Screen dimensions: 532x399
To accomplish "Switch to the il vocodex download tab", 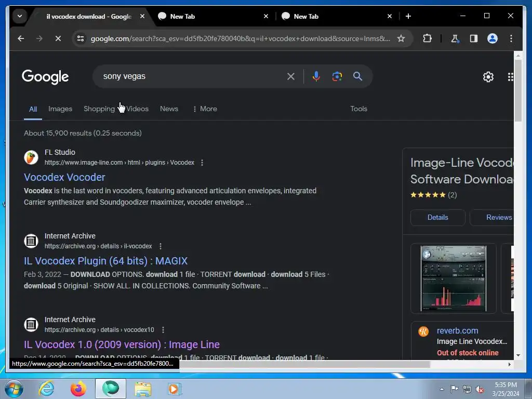I will coord(89,16).
